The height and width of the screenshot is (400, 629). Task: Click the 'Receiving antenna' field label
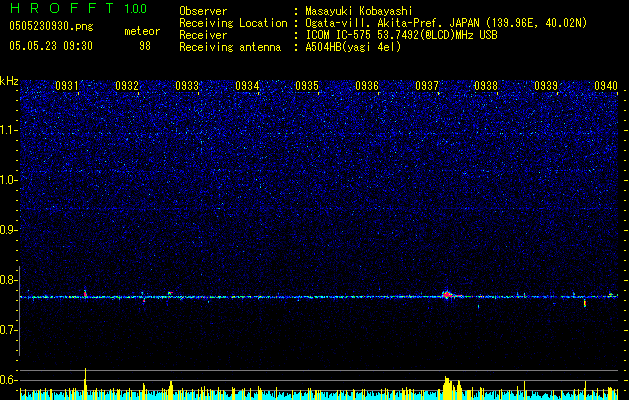[x=230, y=47]
